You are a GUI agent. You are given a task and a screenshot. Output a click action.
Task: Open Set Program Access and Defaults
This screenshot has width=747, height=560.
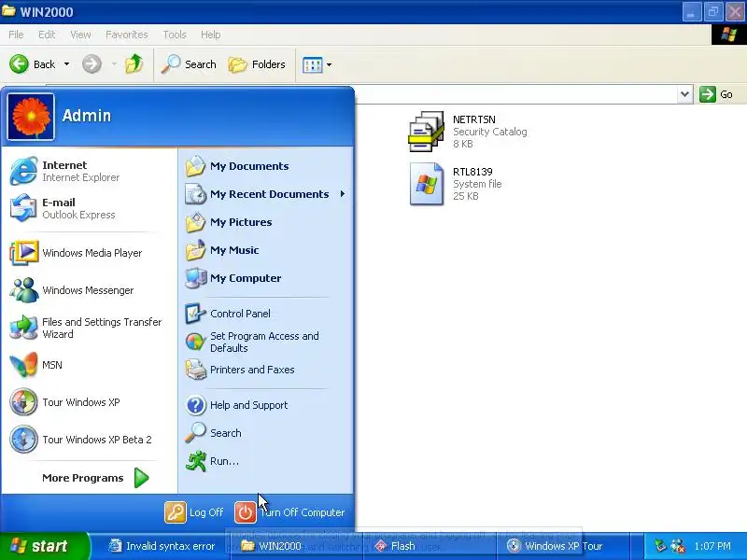pyautogui.click(x=266, y=342)
